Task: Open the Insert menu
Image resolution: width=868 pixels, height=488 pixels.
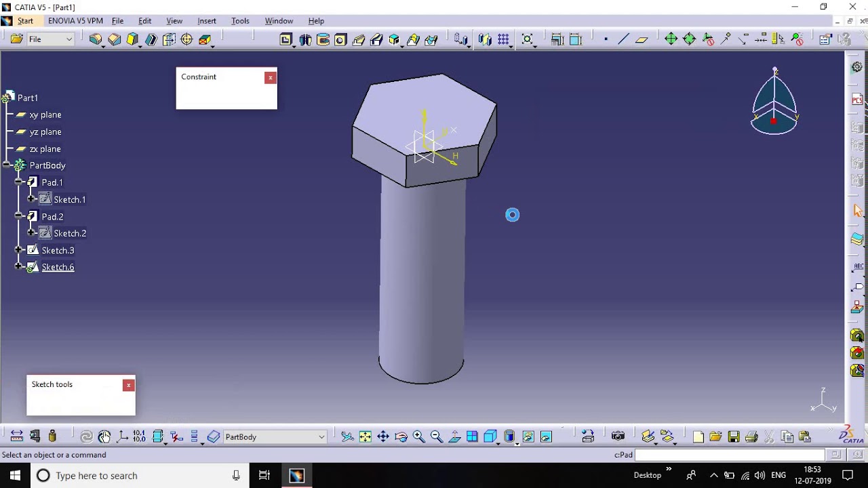Action: tap(207, 21)
